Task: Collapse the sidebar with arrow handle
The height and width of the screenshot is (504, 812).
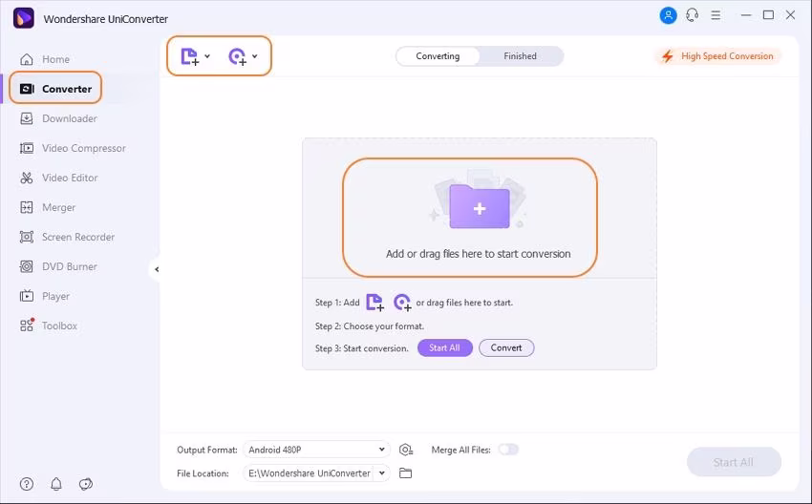Action: [157, 269]
